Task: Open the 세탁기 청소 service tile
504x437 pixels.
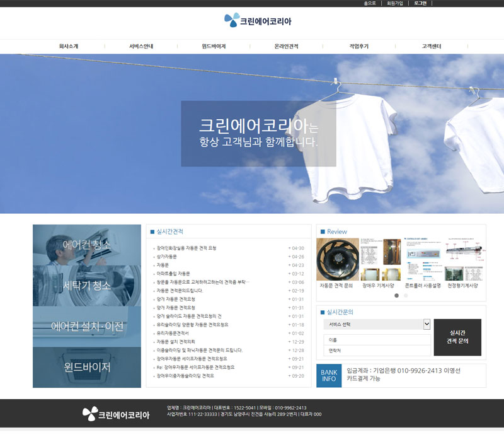Action: tap(87, 285)
